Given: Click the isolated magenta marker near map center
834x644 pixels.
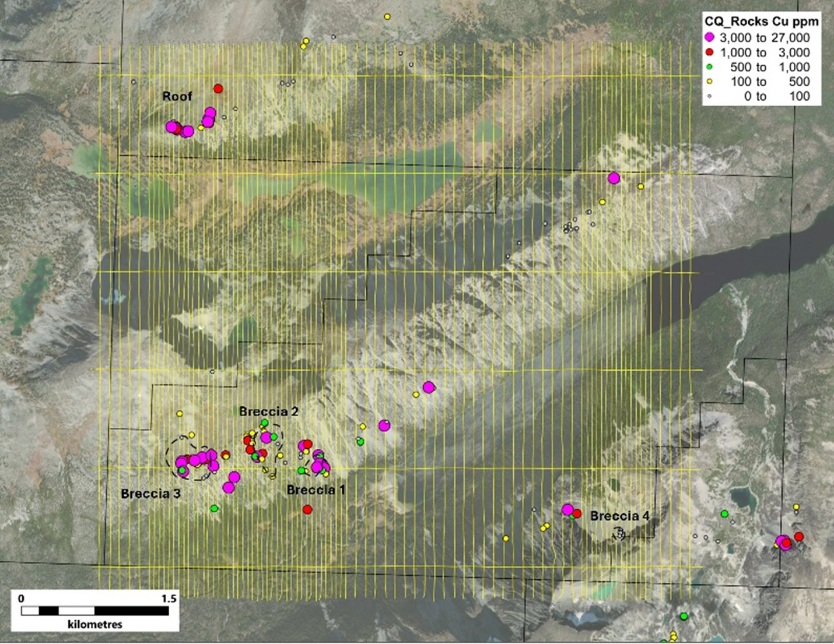Looking at the screenshot, I should point(430,386).
